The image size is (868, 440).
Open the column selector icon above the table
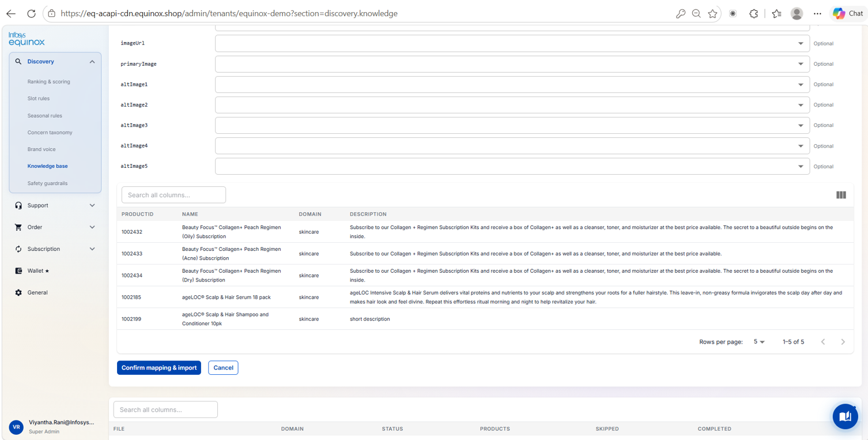[x=841, y=195]
